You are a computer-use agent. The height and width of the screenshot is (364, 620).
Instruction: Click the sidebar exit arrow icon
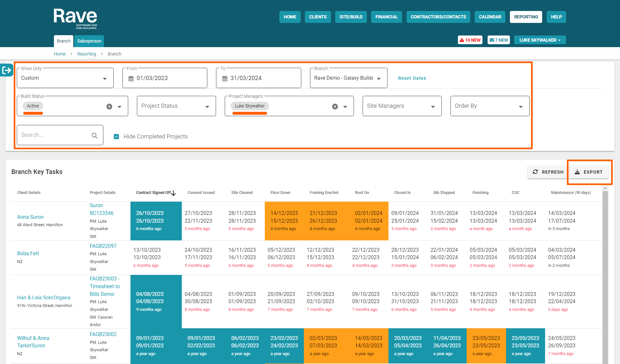[6, 70]
